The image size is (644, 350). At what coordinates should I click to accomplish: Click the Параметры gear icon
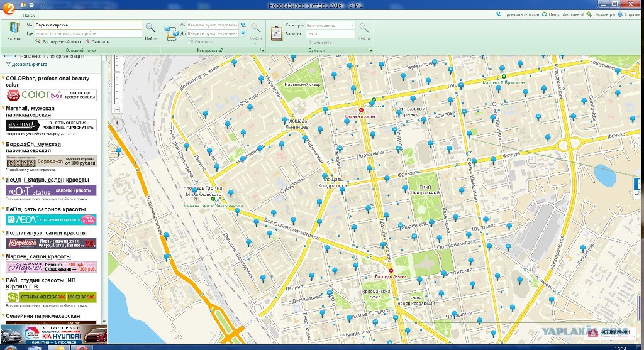pyautogui.click(x=589, y=14)
